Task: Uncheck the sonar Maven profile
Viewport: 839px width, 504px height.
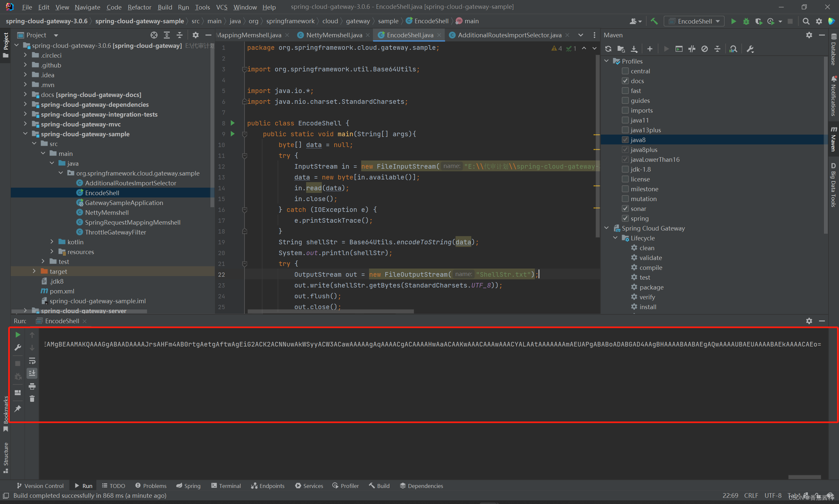Action: point(625,209)
